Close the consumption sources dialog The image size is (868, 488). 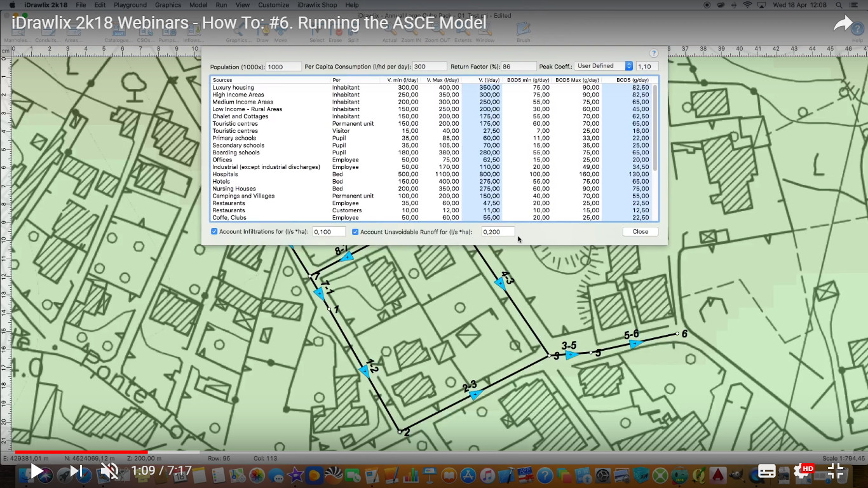(641, 232)
